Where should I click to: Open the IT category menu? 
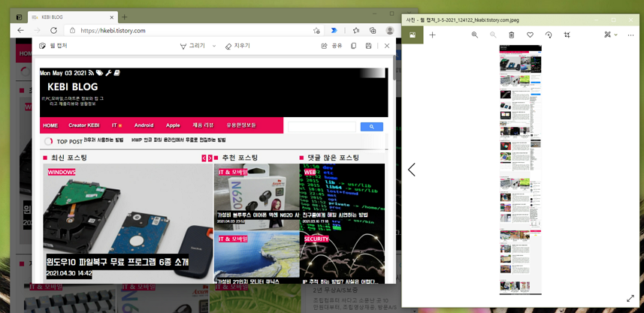click(116, 125)
